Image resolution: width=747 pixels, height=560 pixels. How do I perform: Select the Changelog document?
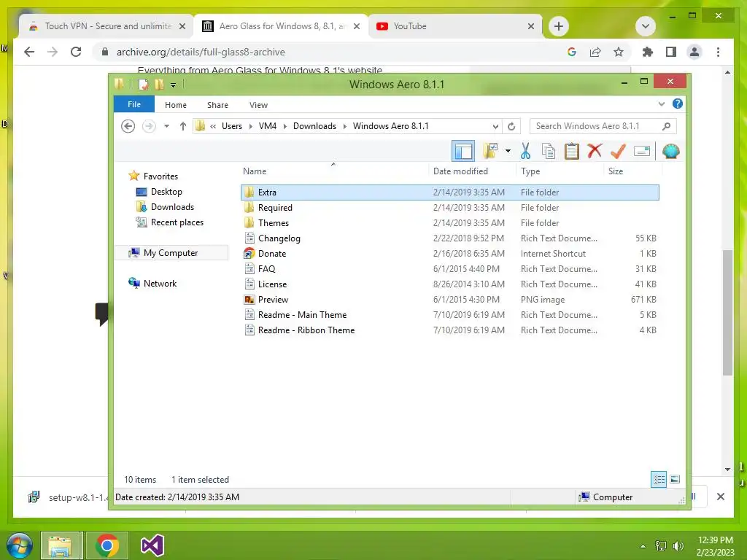pyautogui.click(x=449, y=238)
